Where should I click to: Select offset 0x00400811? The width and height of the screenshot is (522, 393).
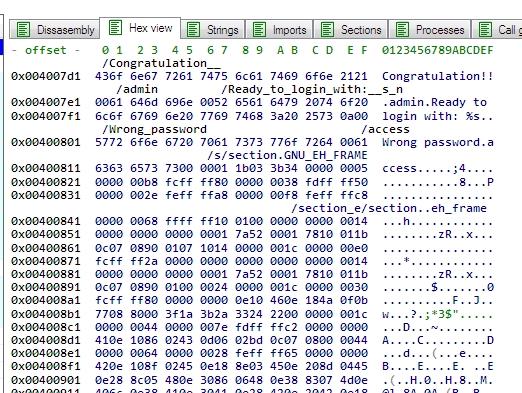[46, 168]
